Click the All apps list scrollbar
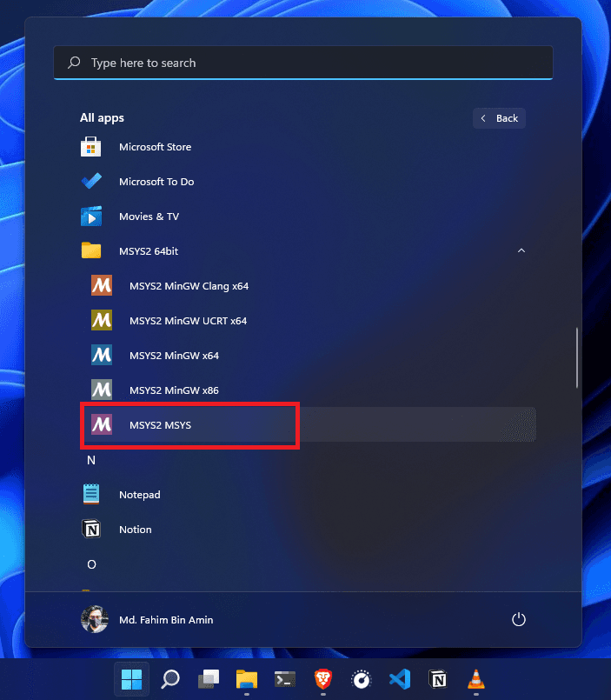Image resolution: width=611 pixels, height=700 pixels. point(576,357)
